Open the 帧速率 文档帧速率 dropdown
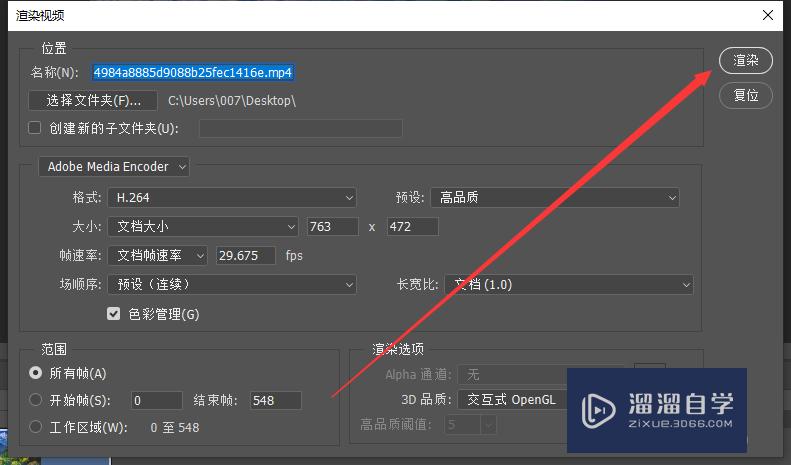 157,256
